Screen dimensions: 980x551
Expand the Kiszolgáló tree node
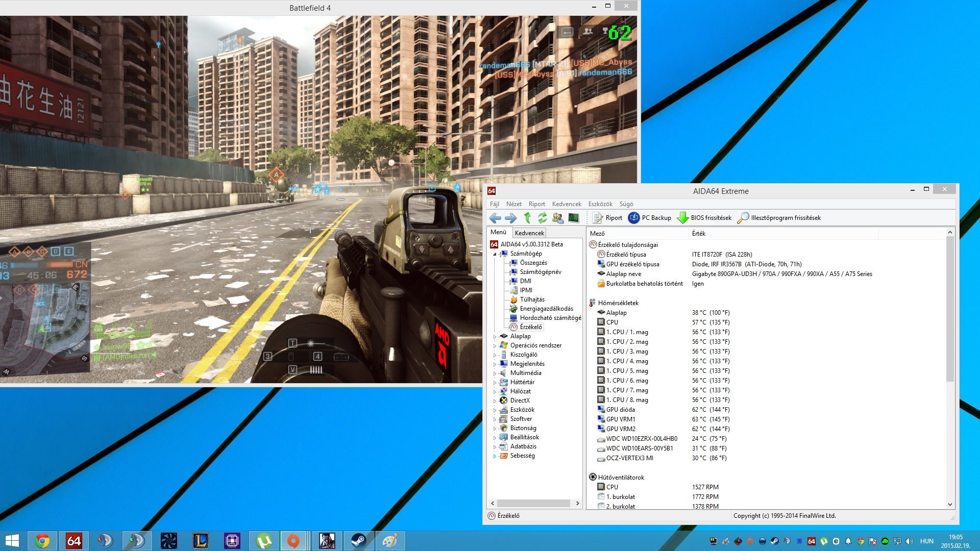click(x=495, y=355)
